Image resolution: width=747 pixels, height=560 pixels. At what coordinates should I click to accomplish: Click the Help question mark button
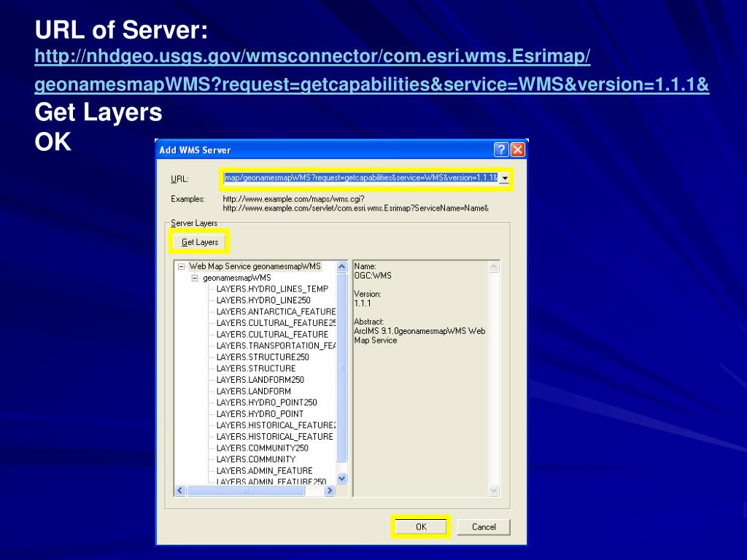pyautogui.click(x=501, y=149)
